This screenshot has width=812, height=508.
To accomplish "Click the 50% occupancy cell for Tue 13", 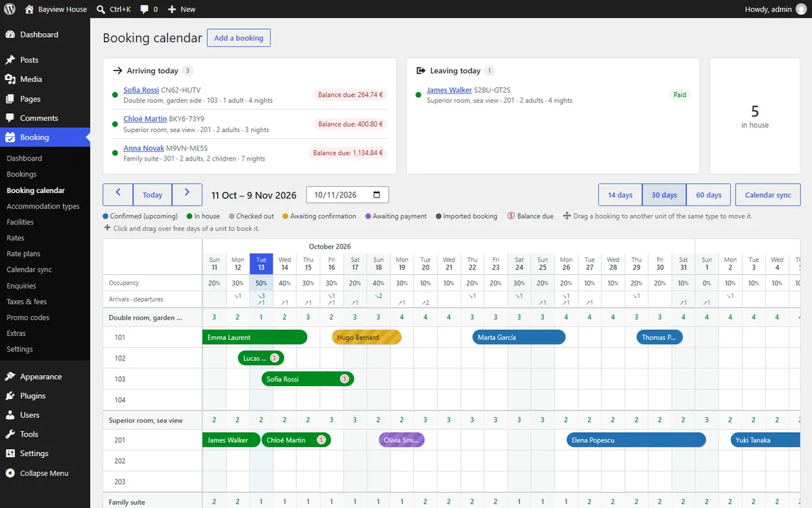I will 261,283.
